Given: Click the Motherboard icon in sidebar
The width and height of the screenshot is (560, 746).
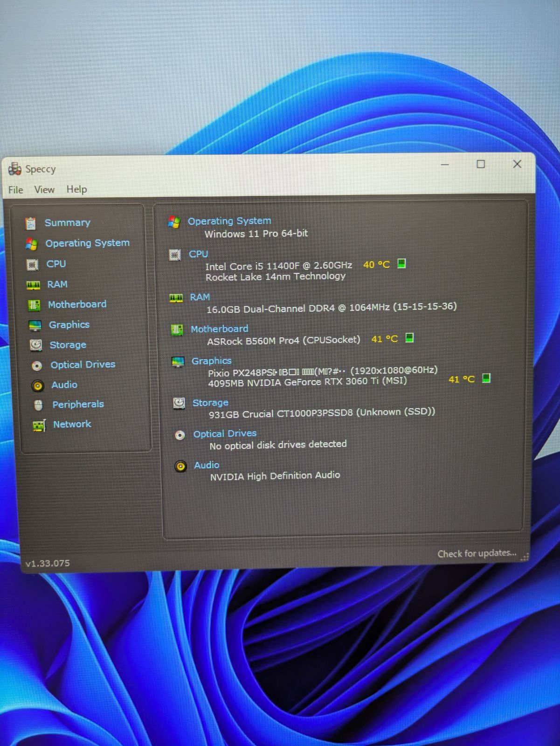Looking at the screenshot, I should point(35,305).
